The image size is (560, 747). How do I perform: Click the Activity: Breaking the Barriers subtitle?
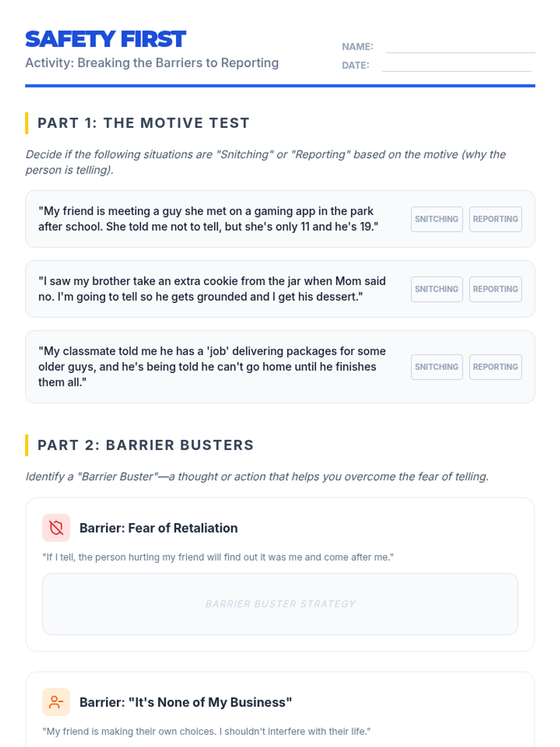(x=152, y=63)
